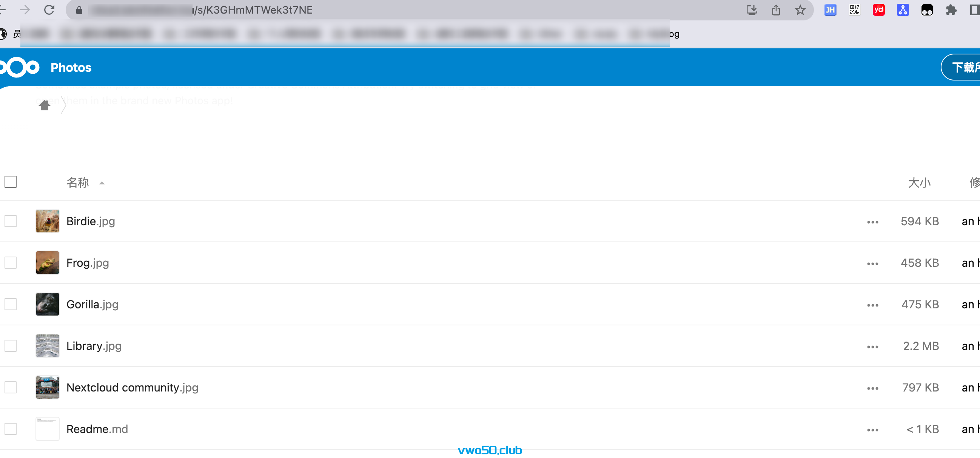The image size is (980, 458).
Task: Toggle the select-all files checkbox
Action: click(11, 182)
